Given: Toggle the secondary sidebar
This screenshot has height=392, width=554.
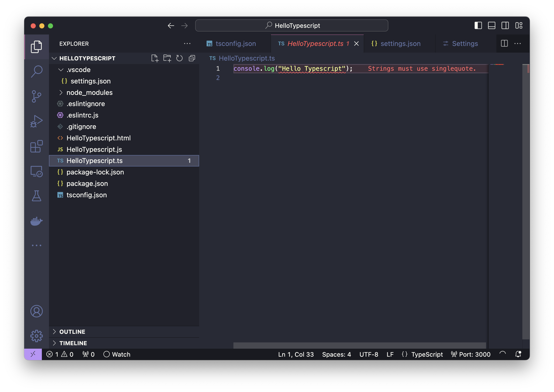Looking at the screenshot, I should coord(505,25).
